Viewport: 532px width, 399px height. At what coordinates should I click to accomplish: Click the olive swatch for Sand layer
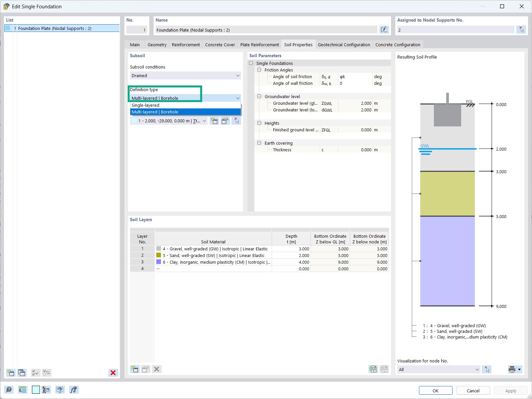point(159,255)
